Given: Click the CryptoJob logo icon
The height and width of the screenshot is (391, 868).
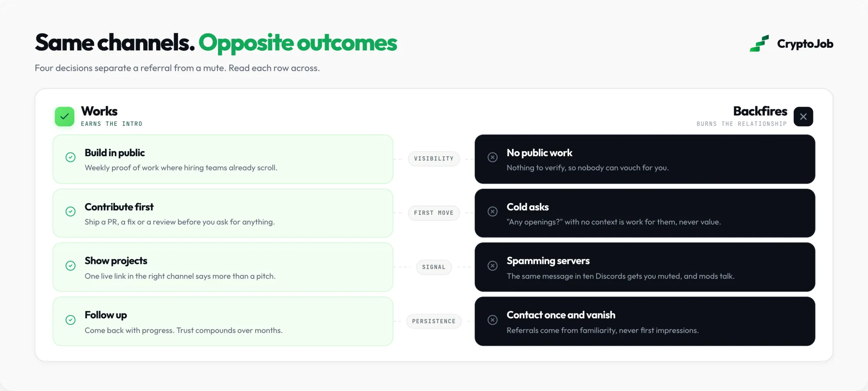Looking at the screenshot, I should point(759,43).
